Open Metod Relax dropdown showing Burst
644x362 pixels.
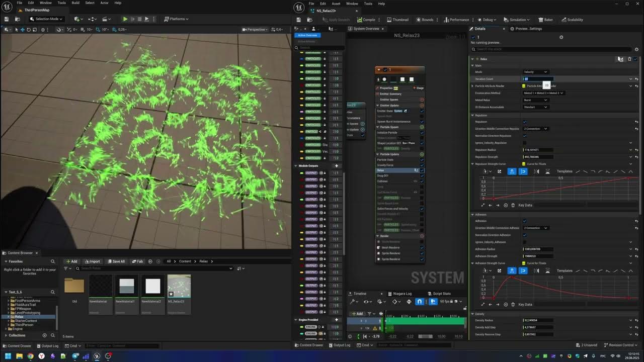point(535,100)
